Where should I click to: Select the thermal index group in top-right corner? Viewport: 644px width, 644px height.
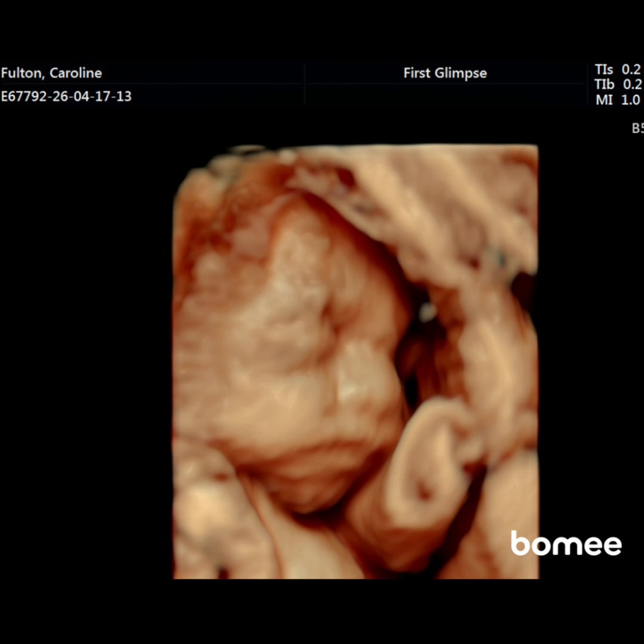pos(617,83)
